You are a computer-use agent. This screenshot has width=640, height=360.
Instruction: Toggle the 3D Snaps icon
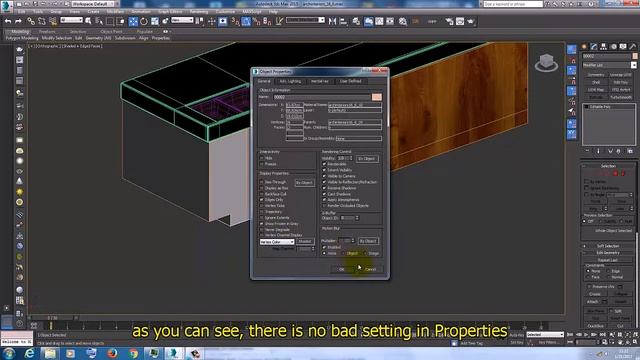click(x=235, y=21)
